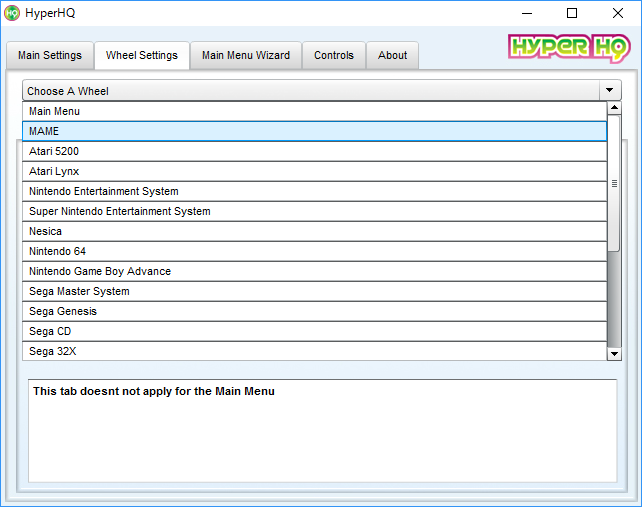Switch to the Main Menu Wizard tab

pos(246,55)
